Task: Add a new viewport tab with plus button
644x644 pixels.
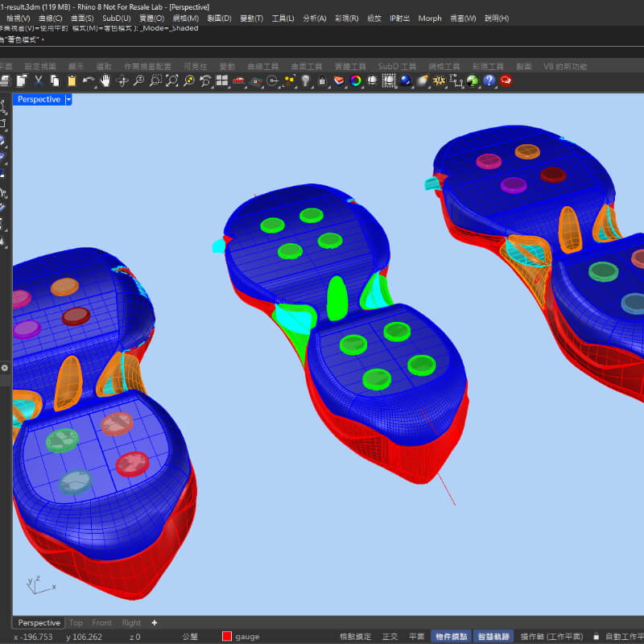Action: coord(155,622)
